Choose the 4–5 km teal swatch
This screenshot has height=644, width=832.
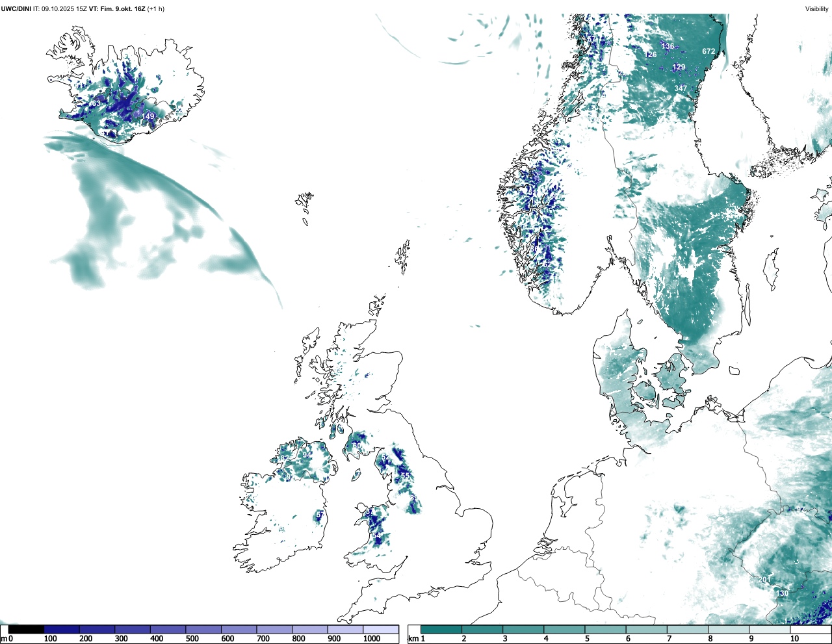tap(564, 629)
